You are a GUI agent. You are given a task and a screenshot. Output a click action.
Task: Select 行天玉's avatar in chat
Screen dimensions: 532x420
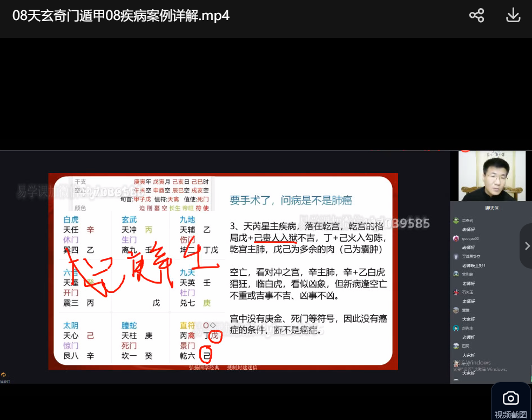[x=456, y=292]
